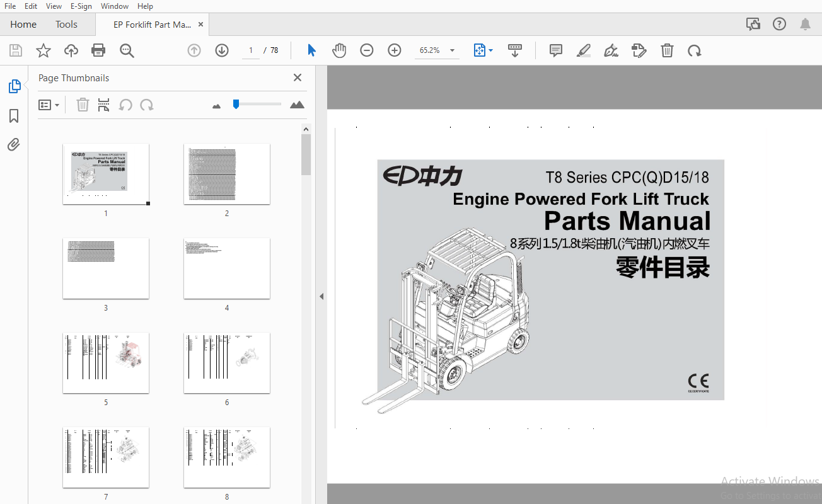Open the share comments chat icon

[x=753, y=24]
